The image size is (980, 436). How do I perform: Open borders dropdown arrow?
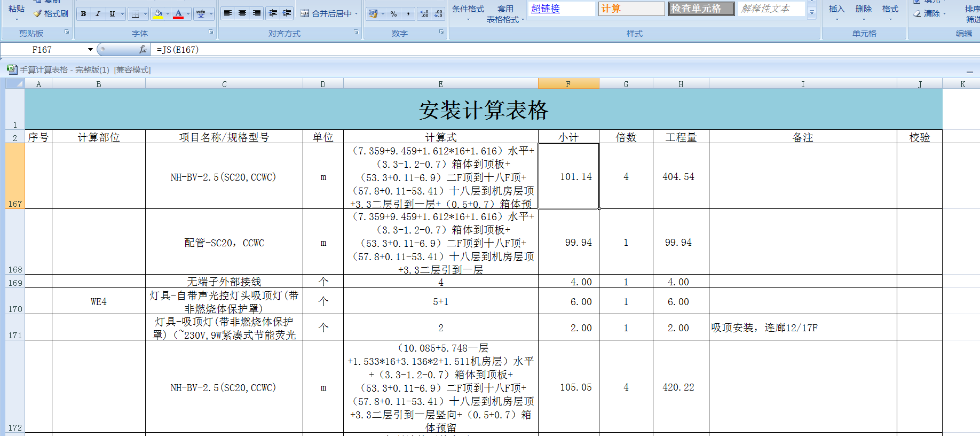tap(145, 14)
